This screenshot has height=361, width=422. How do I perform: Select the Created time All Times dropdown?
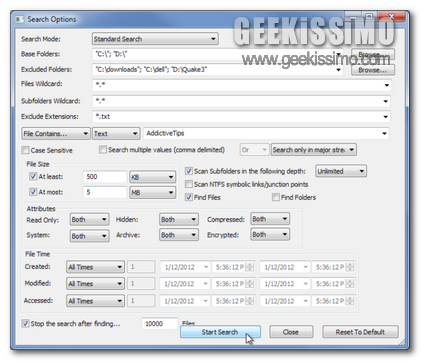[x=95, y=267]
